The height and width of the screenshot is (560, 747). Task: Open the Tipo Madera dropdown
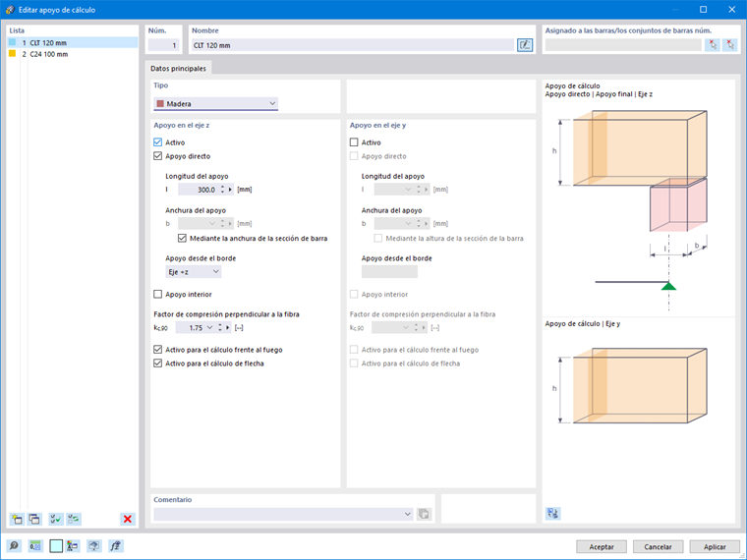(x=216, y=103)
